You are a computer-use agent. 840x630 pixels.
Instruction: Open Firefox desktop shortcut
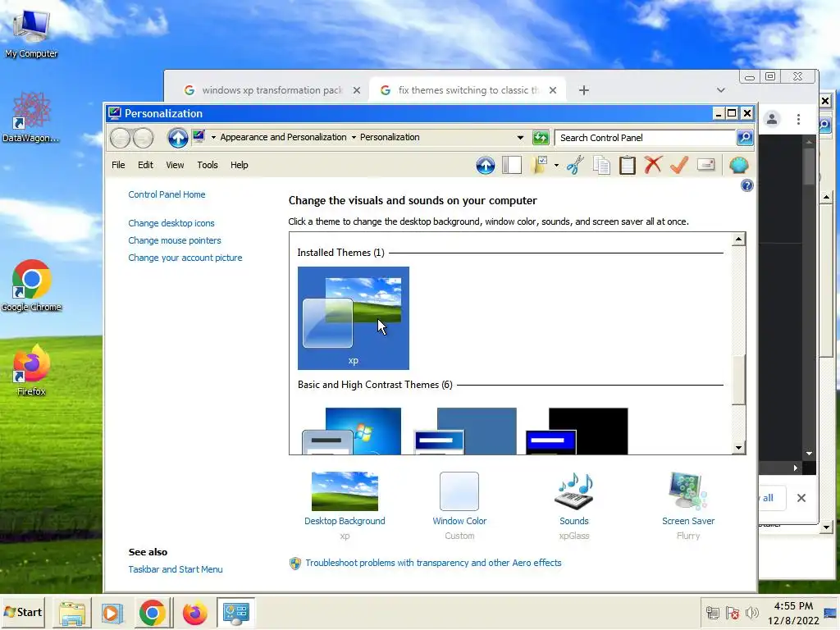coord(31,370)
